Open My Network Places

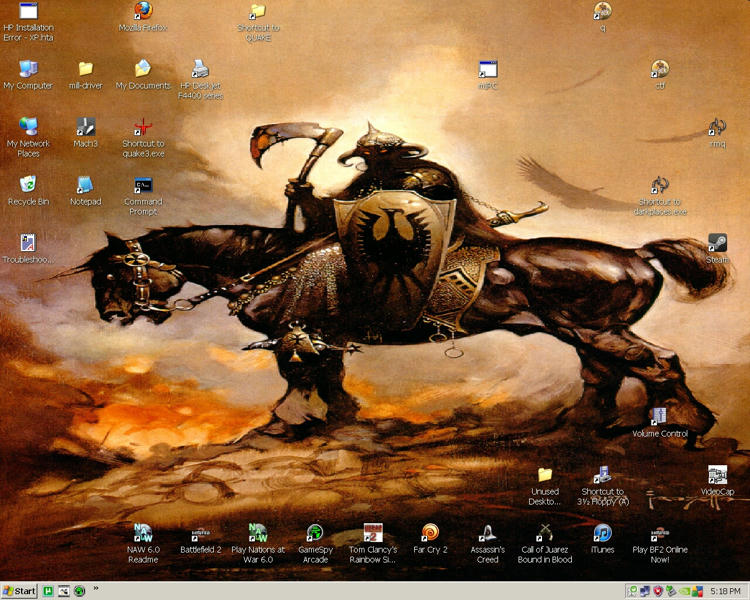(x=28, y=138)
